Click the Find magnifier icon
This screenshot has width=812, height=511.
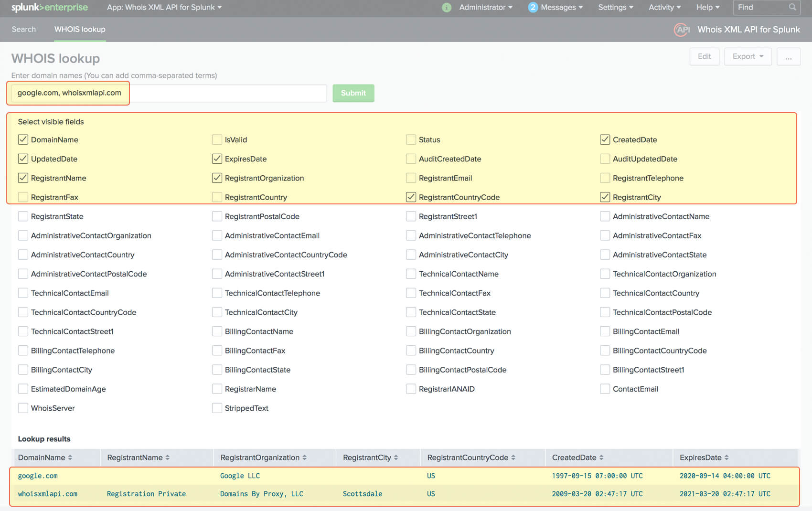tap(792, 7)
